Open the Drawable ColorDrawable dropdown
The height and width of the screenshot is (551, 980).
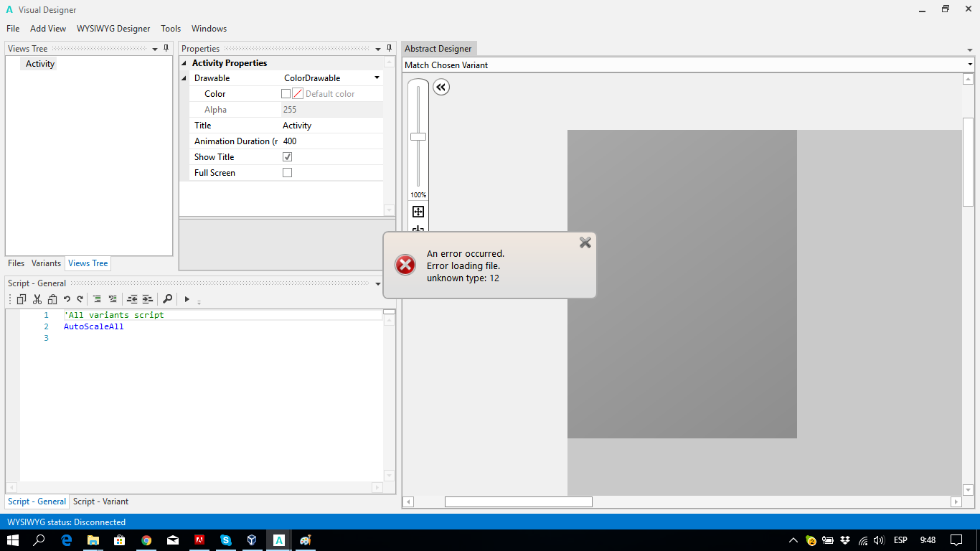(377, 78)
